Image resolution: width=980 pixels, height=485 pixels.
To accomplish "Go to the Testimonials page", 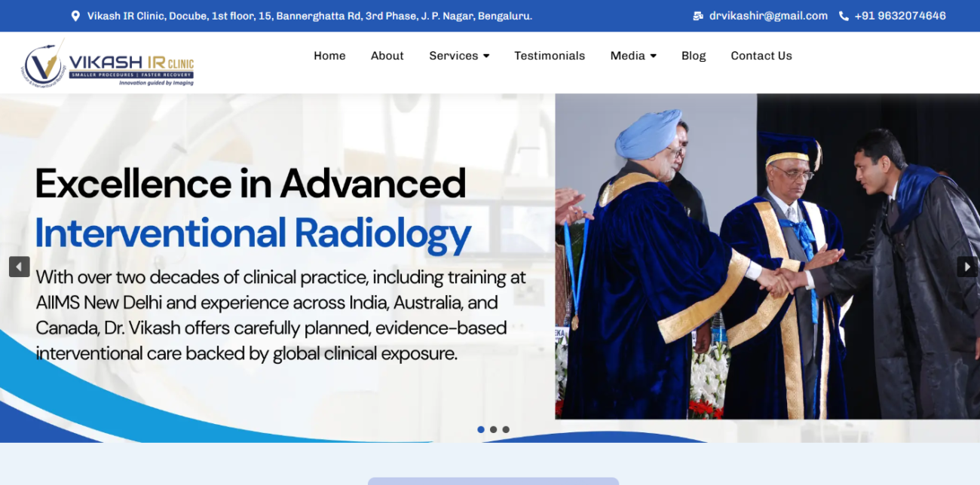I will click(550, 56).
